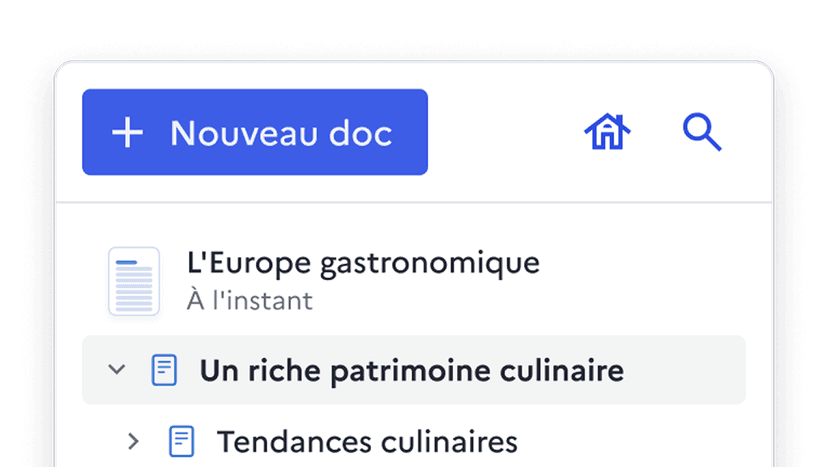Click the À l'instant timestamp
Screen dimensions: 828x467
tap(249, 300)
